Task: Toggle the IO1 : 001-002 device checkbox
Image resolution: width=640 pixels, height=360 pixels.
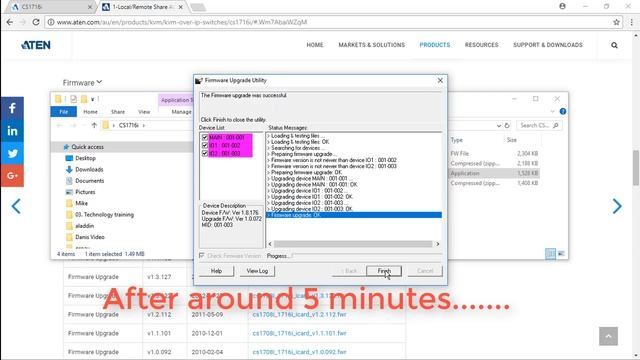Action: 205,145
